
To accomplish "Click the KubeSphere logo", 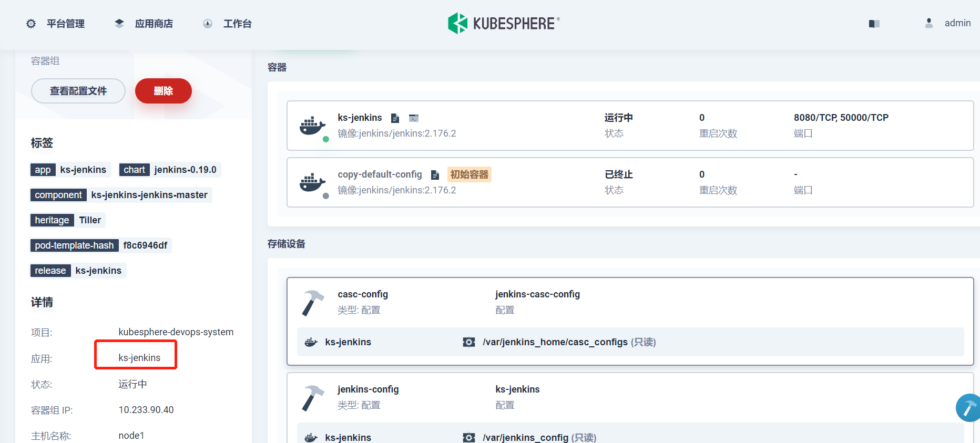I will (x=504, y=23).
